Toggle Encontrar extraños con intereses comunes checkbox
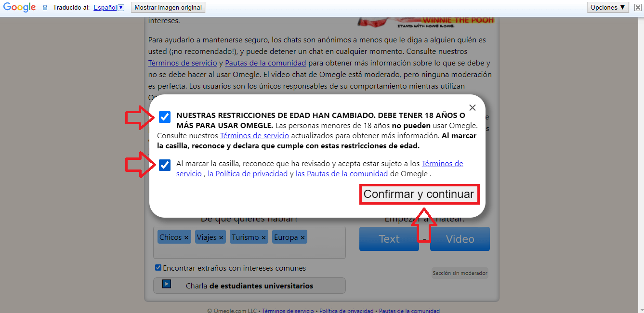The image size is (644, 313). coord(158,268)
